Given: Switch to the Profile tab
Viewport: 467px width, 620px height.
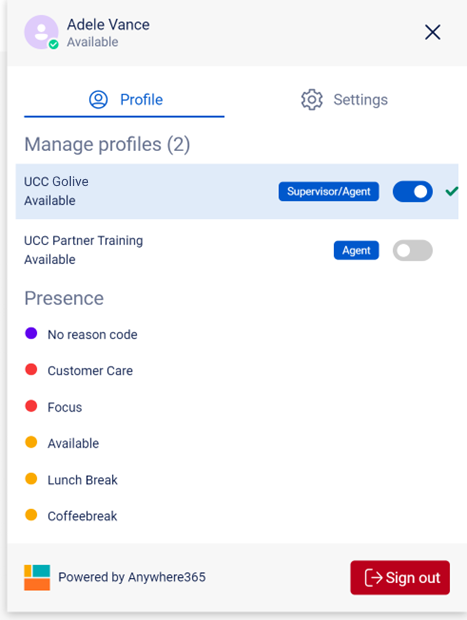Looking at the screenshot, I should (x=124, y=100).
